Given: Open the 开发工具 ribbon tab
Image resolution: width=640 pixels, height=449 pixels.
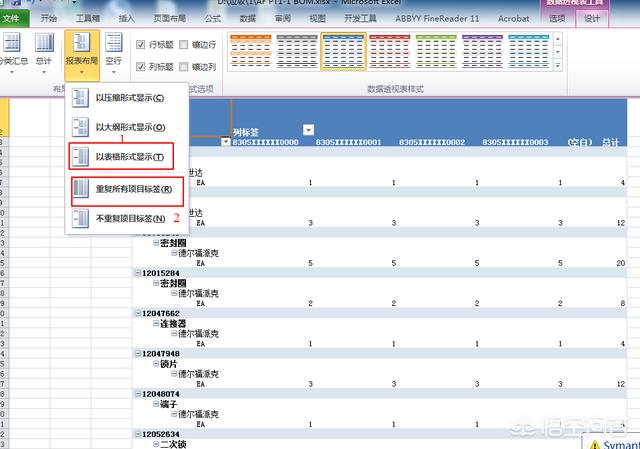Looking at the screenshot, I should pos(362,18).
